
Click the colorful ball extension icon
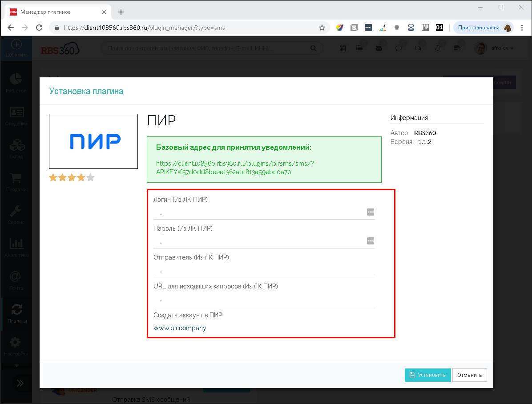[340, 28]
